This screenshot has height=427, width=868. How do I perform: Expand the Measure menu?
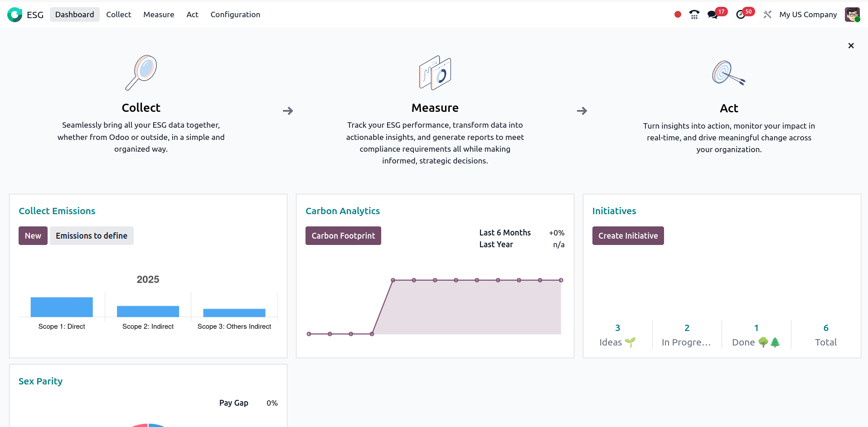tap(159, 14)
